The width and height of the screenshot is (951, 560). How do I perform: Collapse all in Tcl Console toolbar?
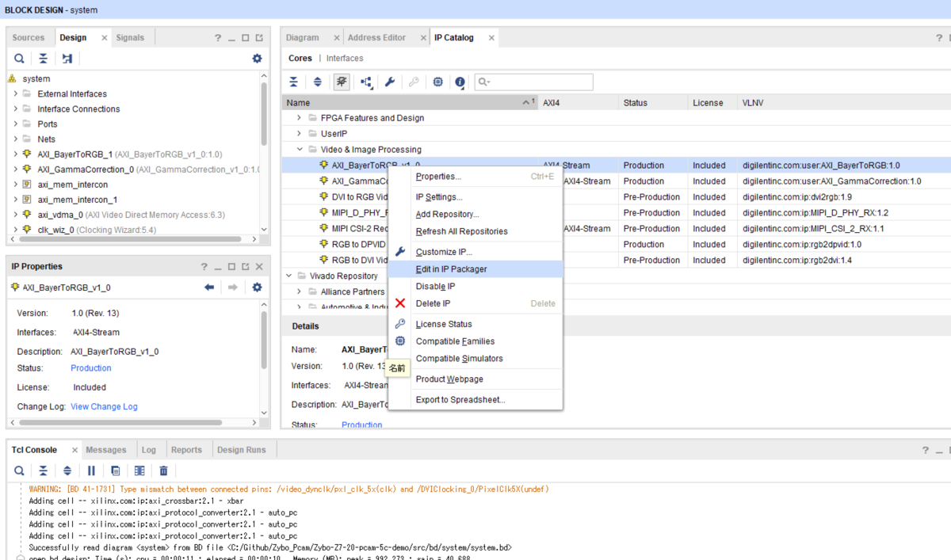pyautogui.click(x=44, y=470)
